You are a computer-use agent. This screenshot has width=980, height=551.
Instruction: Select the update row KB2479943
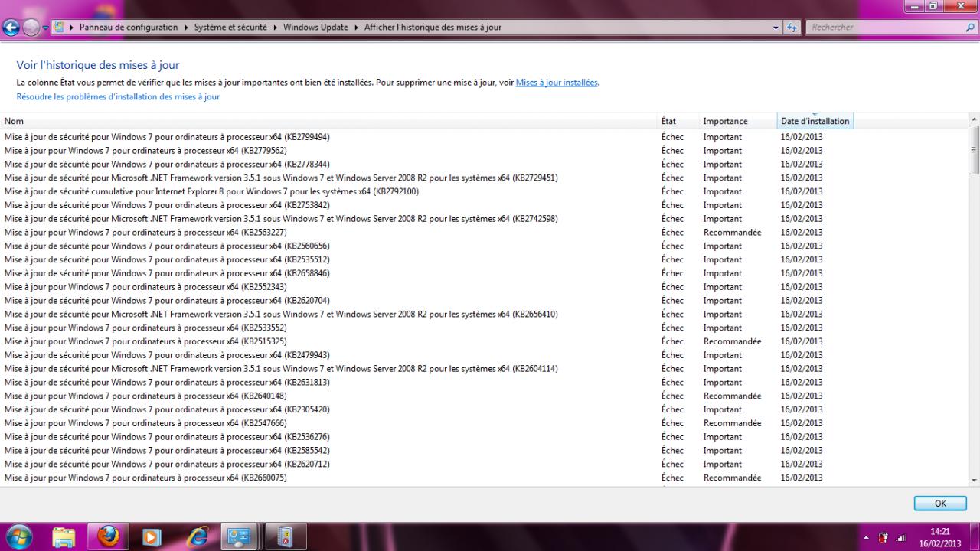click(484, 355)
